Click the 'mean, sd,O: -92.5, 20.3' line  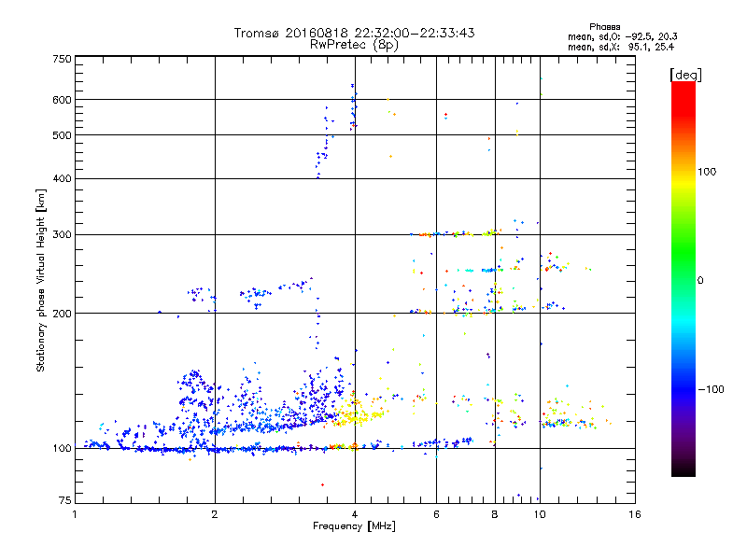pos(622,36)
